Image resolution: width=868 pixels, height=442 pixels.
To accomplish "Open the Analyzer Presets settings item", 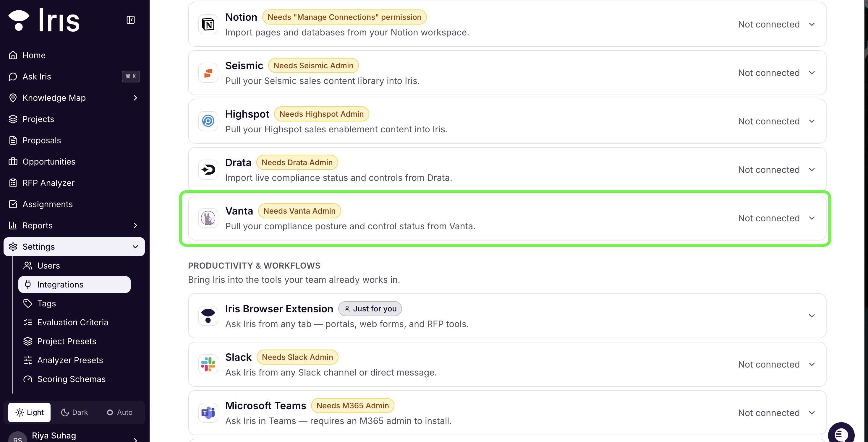I will pos(74,360).
